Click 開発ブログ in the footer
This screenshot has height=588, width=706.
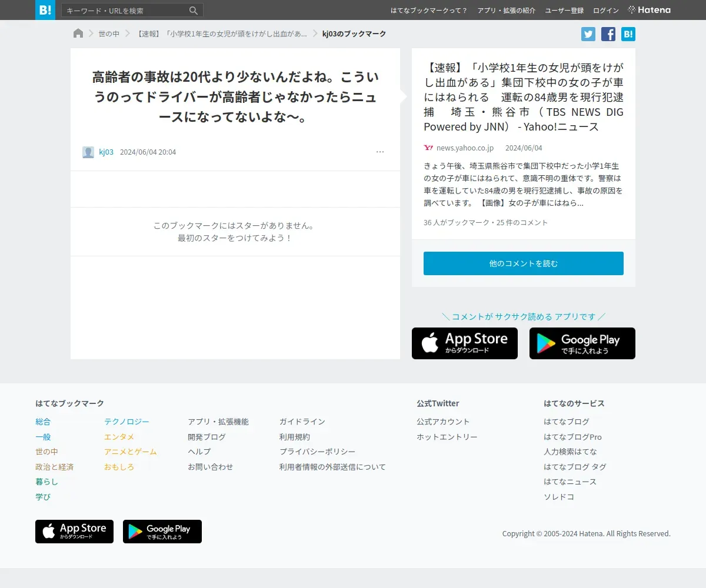point(207,437)
